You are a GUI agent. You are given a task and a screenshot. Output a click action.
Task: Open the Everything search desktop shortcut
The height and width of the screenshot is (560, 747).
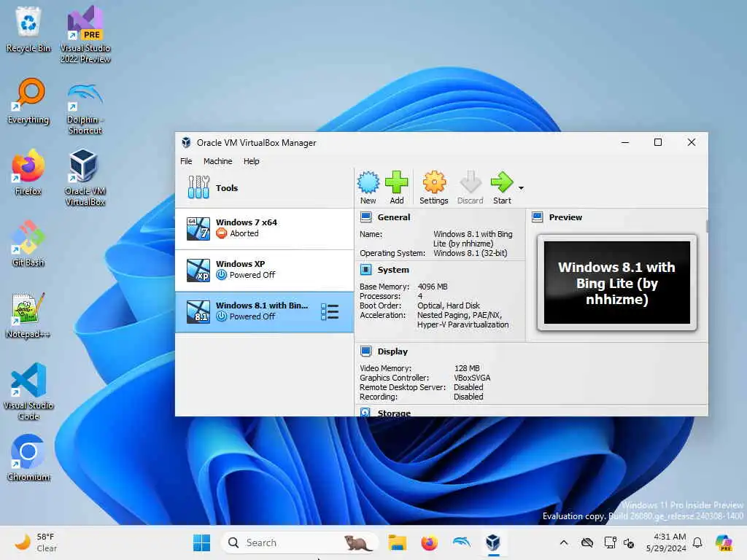point(28,101)
